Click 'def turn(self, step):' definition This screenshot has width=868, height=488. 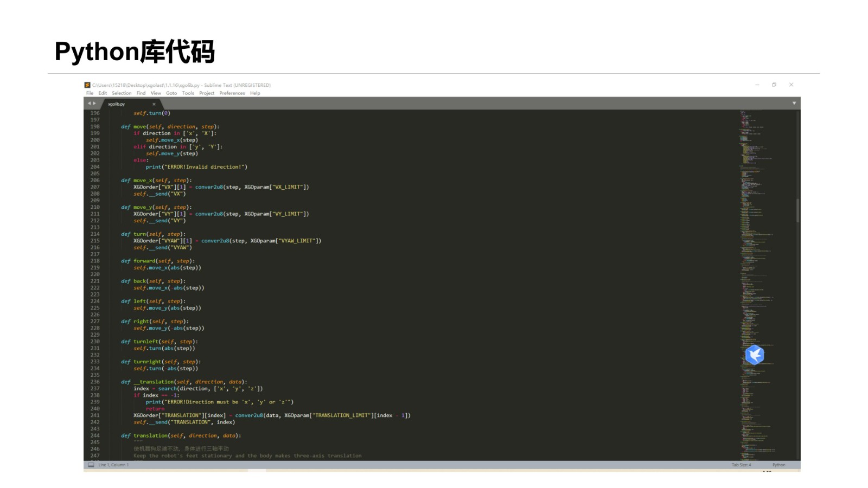[x=153, y=234]
